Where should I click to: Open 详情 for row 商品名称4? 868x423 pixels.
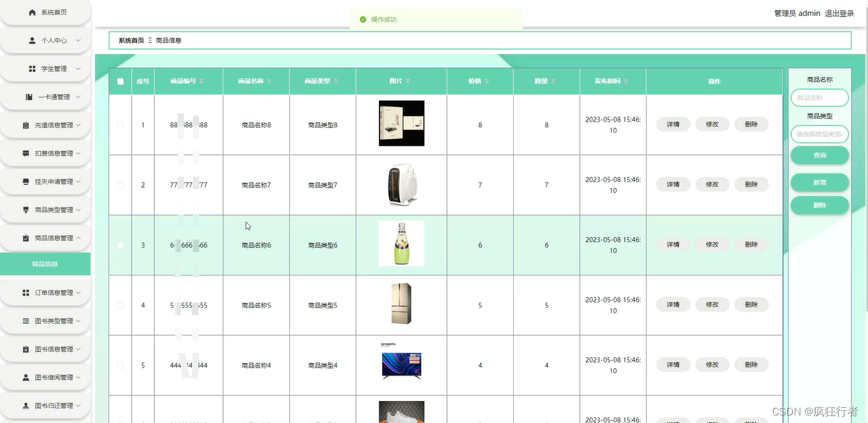click(x=673, y=365)
